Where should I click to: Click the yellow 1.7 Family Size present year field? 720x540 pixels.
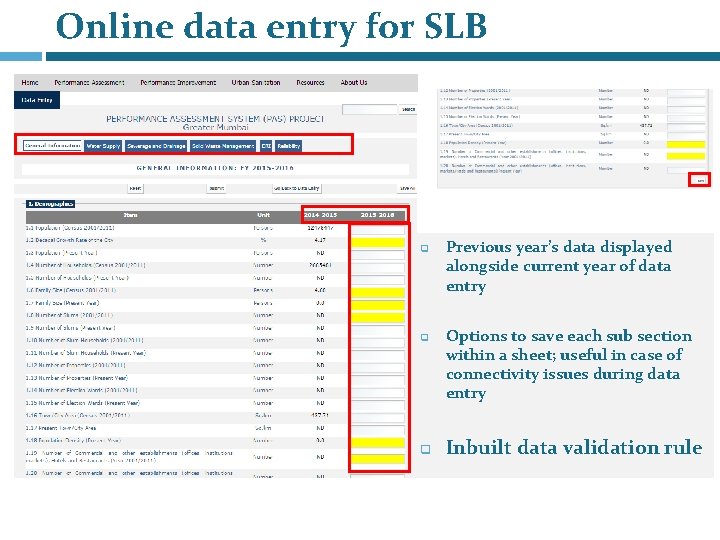point(377,304)
